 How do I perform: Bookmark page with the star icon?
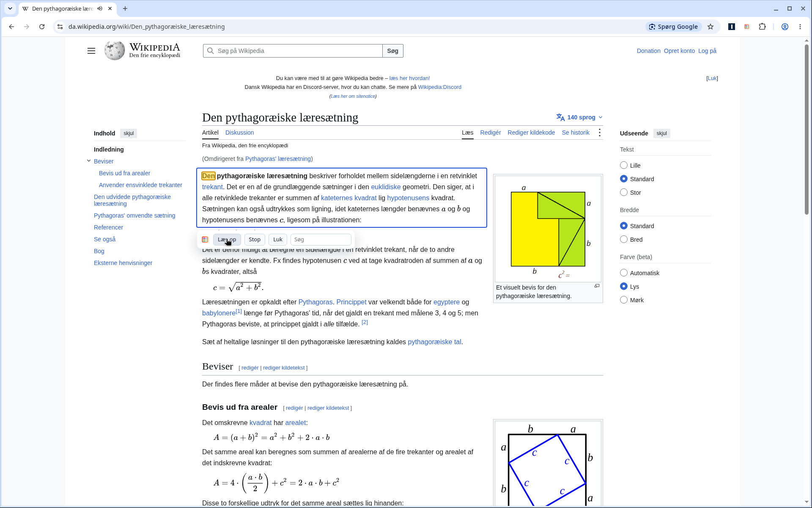click(710, 27)
